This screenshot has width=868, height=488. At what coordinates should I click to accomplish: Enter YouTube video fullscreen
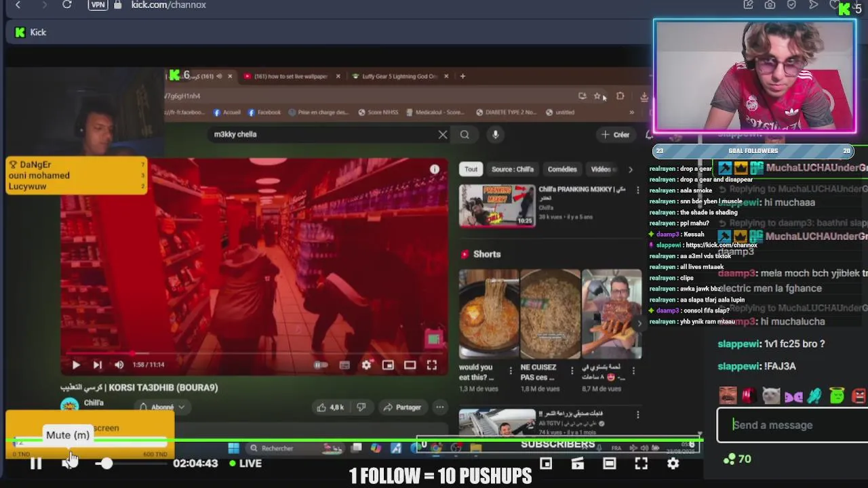431,365
